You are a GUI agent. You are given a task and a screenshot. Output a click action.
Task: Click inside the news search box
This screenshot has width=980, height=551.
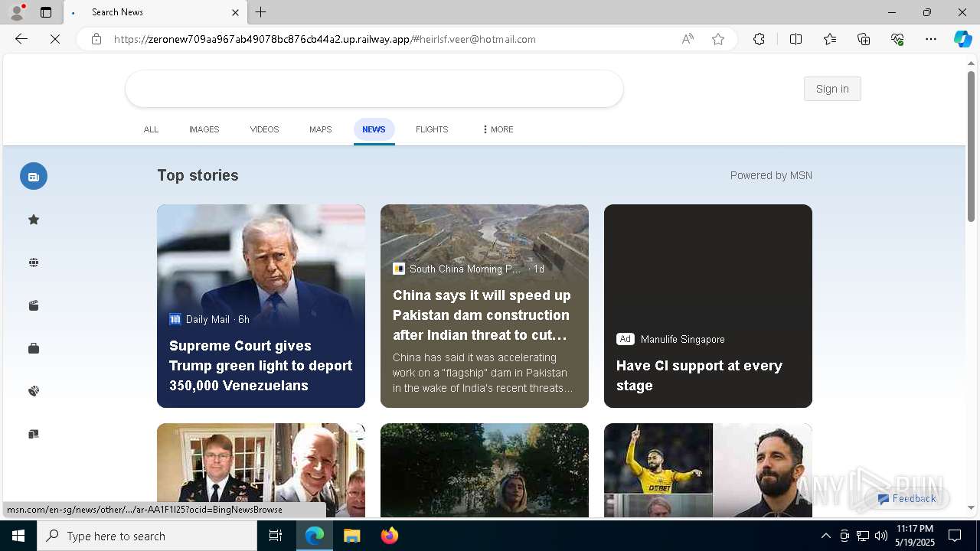(374, 89)
